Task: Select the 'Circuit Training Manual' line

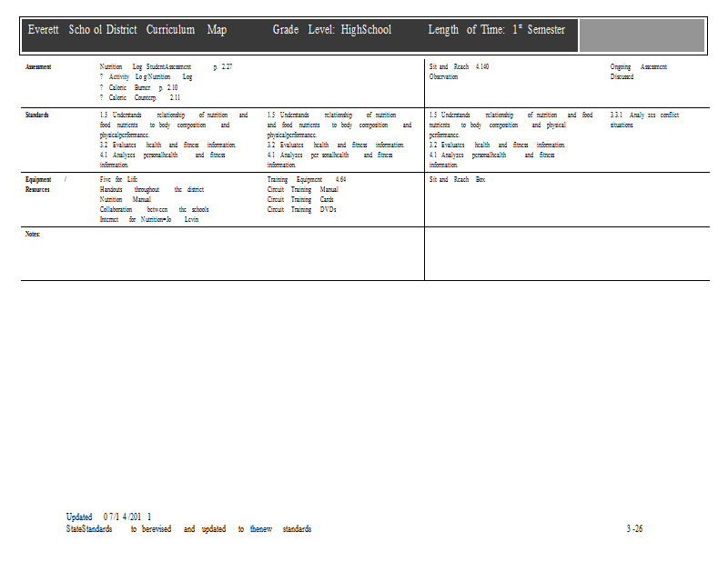Action: click(x=303, y=189)
